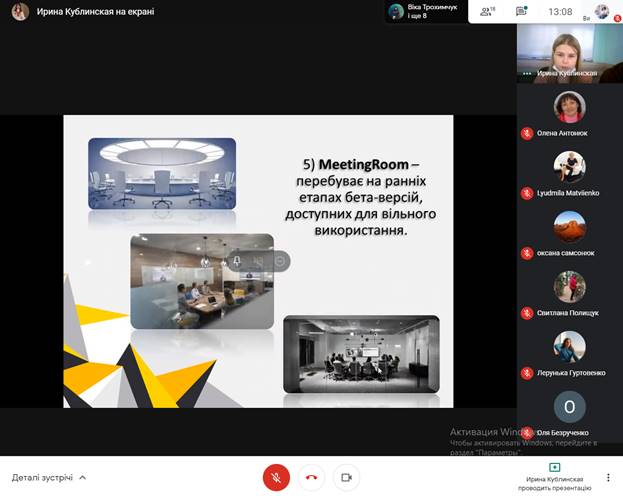The height and width of the screenshot is (499, 623).
Task: Click оксана самсонюк's avatar
Action: coord(569,227)
